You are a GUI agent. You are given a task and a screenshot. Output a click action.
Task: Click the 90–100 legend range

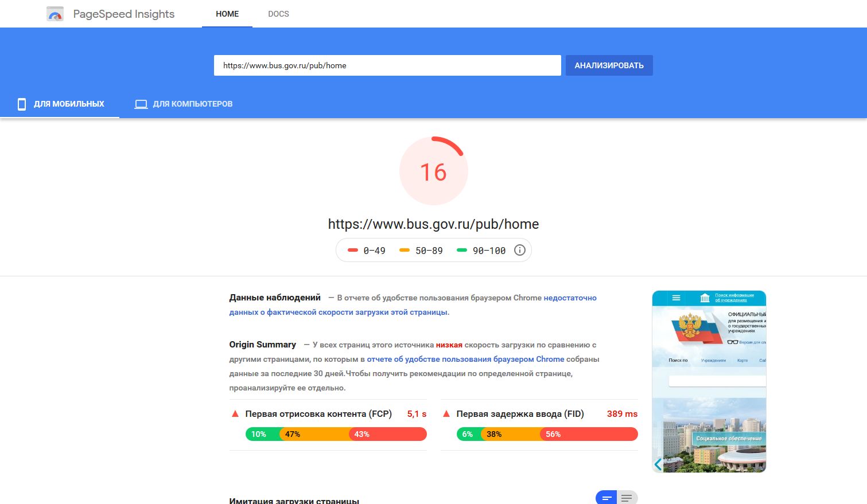point(481,251)
